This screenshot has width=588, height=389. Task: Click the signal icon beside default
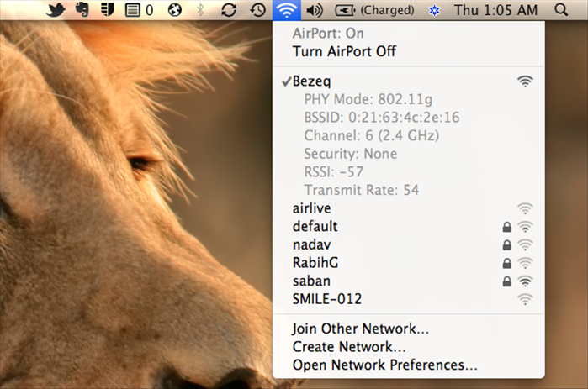click(x=525, y=227)
